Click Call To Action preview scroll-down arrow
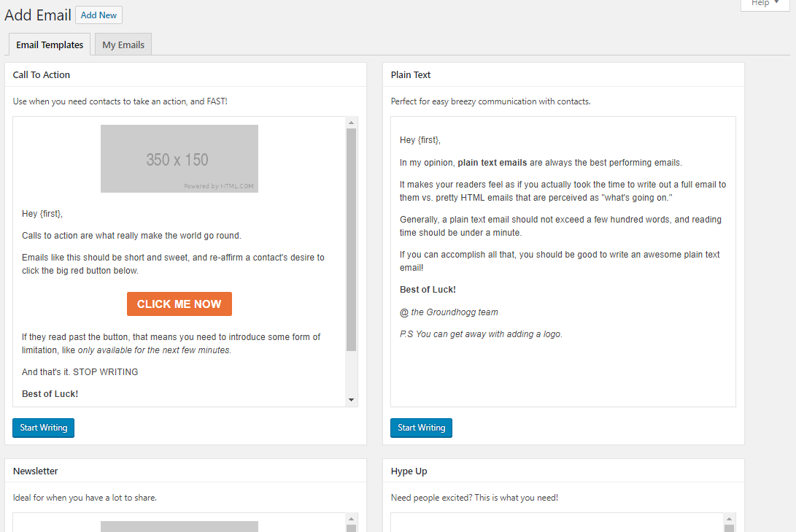Image resolution: width=796 pixels, height=532 pixels. tap(351, 400)
